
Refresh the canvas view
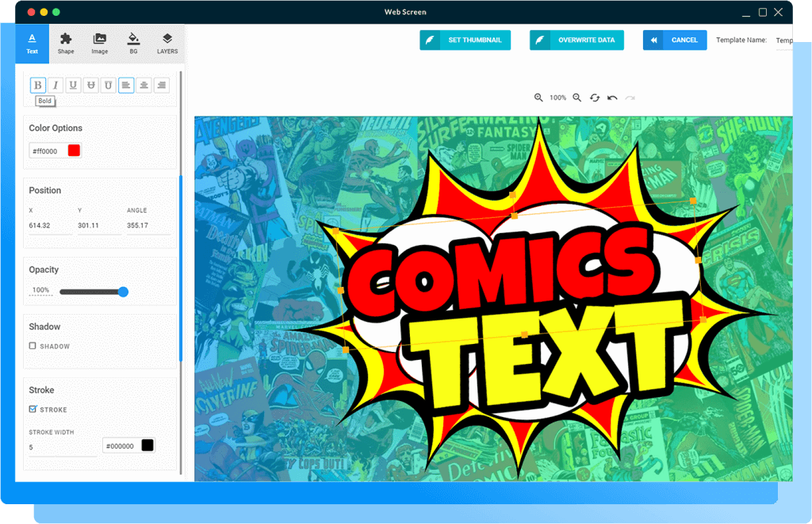tap(594, 97)
